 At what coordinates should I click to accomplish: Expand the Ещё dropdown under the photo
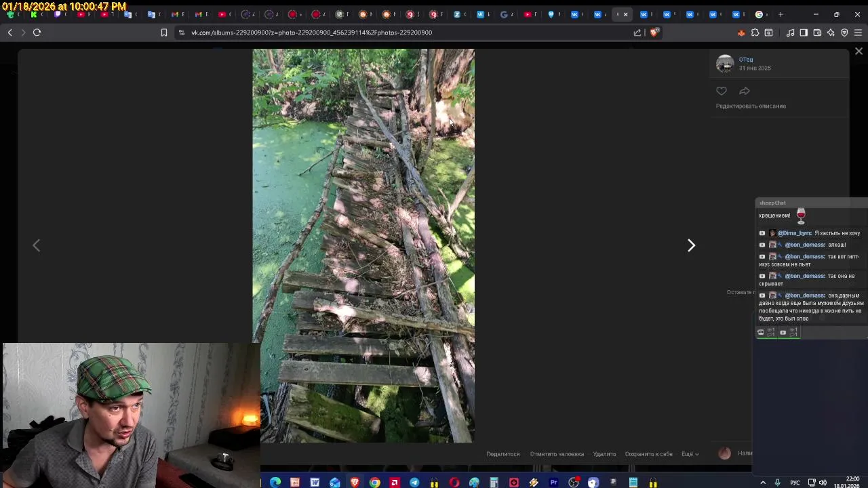tap(690, 454)
